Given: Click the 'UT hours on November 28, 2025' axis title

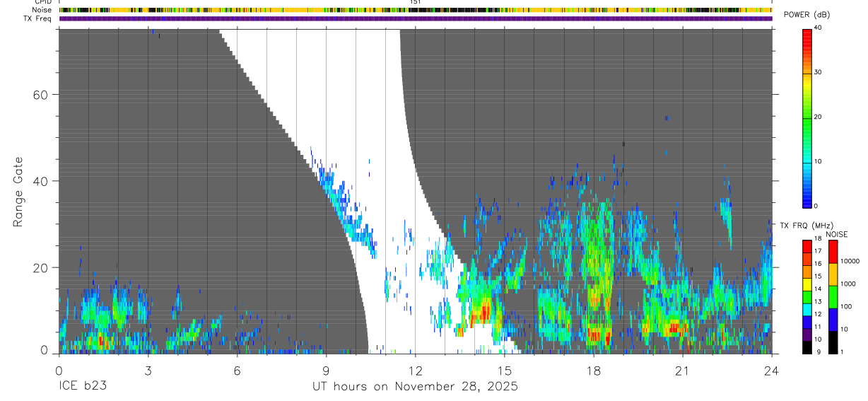Looking at the screenshot, I should click(x=416, y=387).
